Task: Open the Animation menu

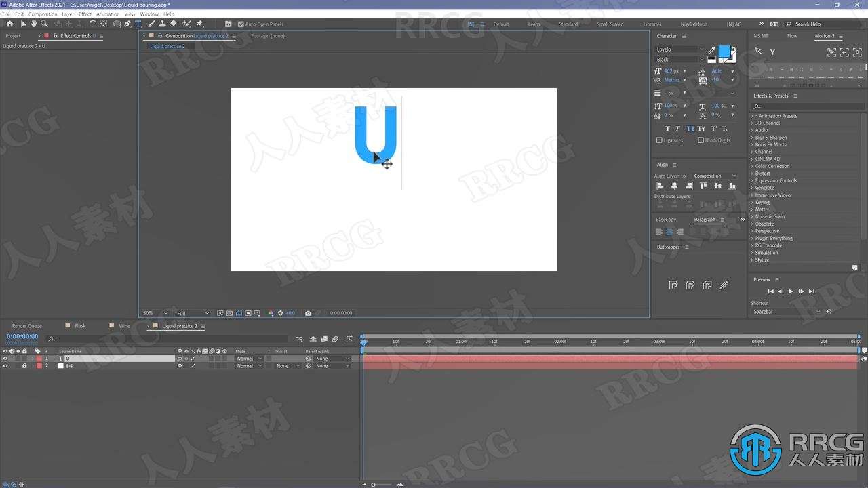Action: click(x=108, y=14)
